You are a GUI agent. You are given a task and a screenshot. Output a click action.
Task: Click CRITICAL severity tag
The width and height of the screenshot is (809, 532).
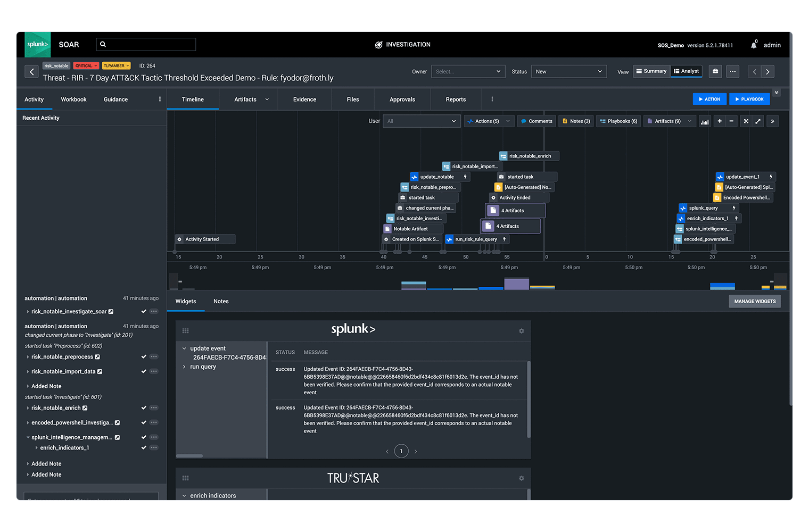tap(86, 66)
